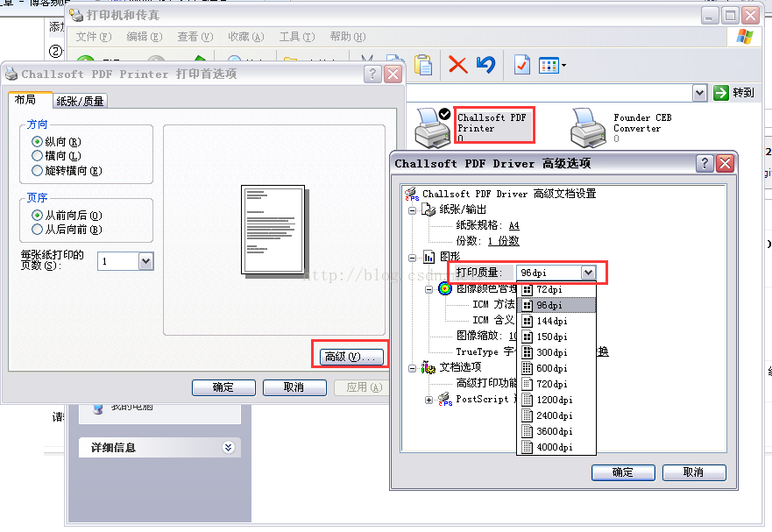Choose 2400dpi from the quality list
The height and width of the screenshot is (532, 772).
(556, 415)
